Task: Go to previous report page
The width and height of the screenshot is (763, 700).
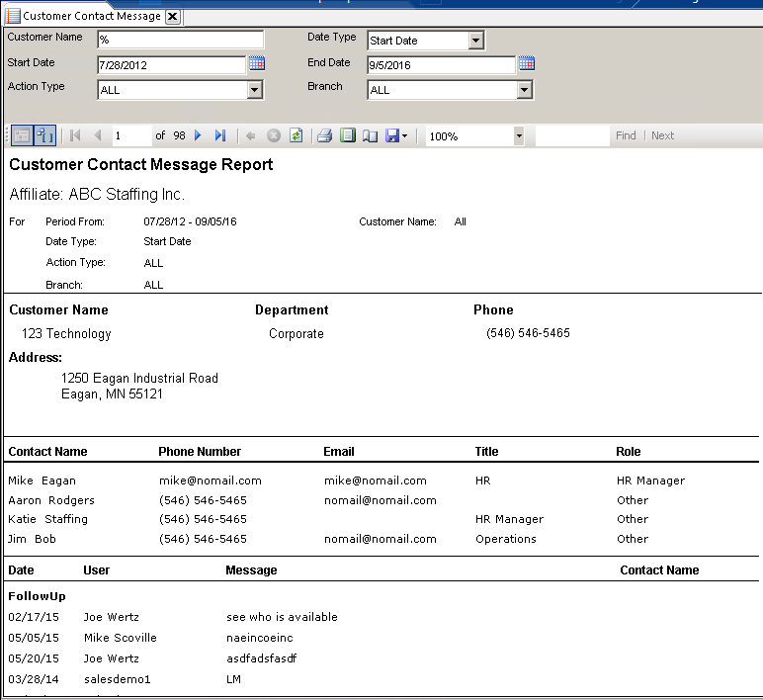Action: (x=98, y=135)
